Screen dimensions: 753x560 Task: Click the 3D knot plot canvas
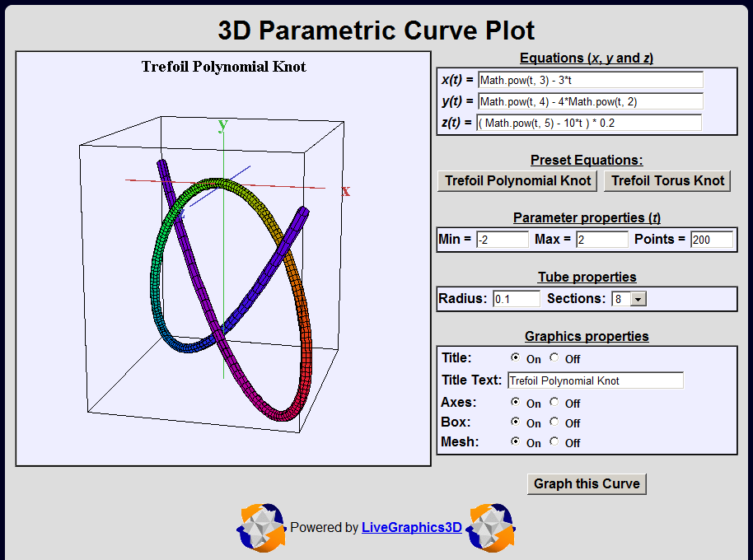[x=223, y=259]
